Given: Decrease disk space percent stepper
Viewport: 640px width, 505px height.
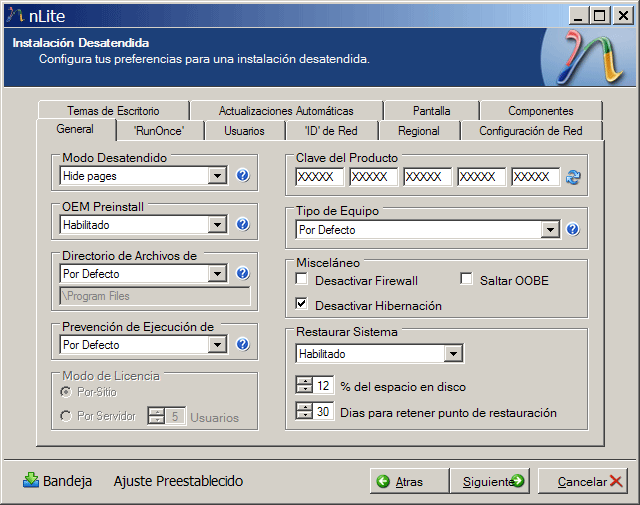Looking at the screenshot, I should pyautogui.click(x=304, y=389).
